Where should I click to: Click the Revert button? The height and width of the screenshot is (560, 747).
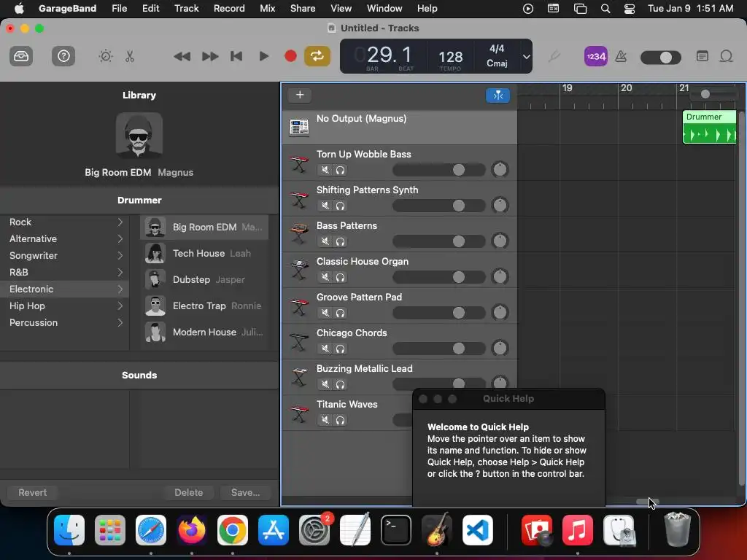tap(32, 492)
